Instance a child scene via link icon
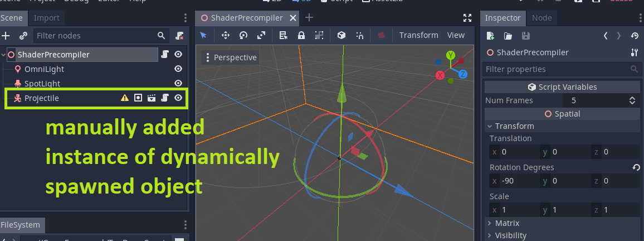644x241 pixels. tap(23, 36)
